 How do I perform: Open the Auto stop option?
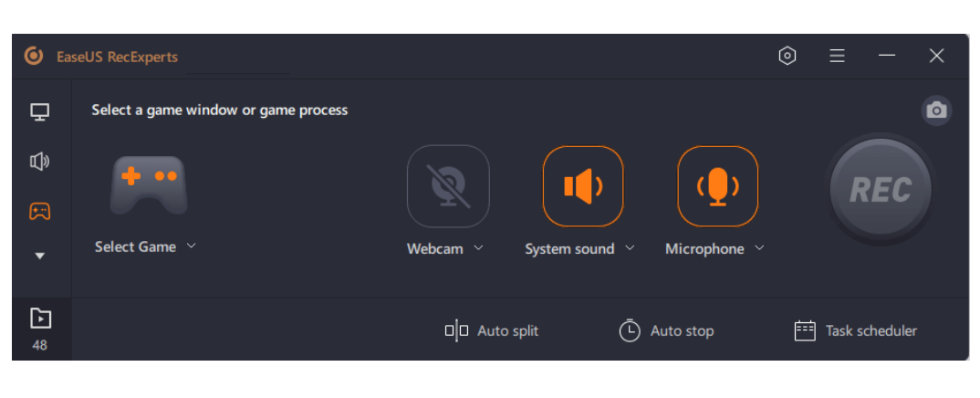click(x=666, y=330)
